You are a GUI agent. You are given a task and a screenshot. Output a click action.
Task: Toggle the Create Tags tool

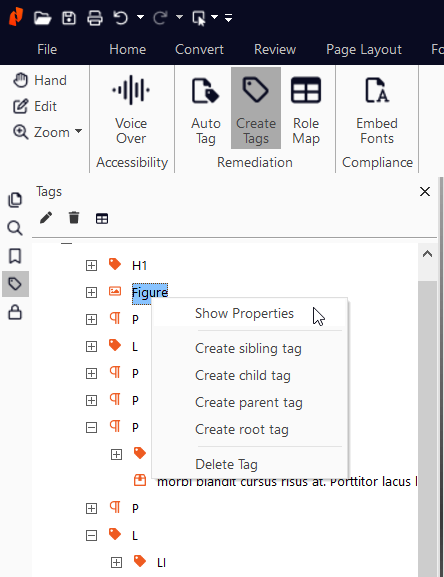pos(256,108)
